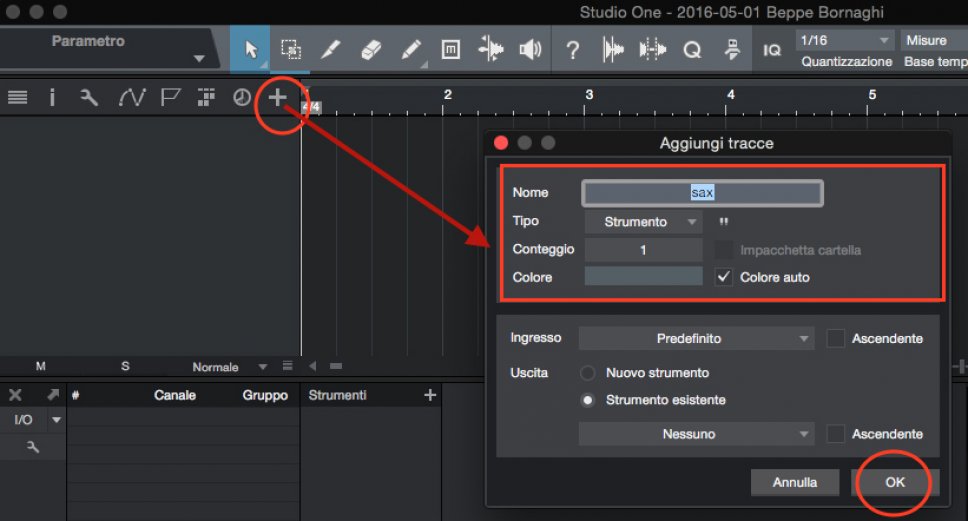Image resolution: width=968 pixels, height=521 pixels.
Task: Select the Nuovo strumento radio button
Action: 588,373
